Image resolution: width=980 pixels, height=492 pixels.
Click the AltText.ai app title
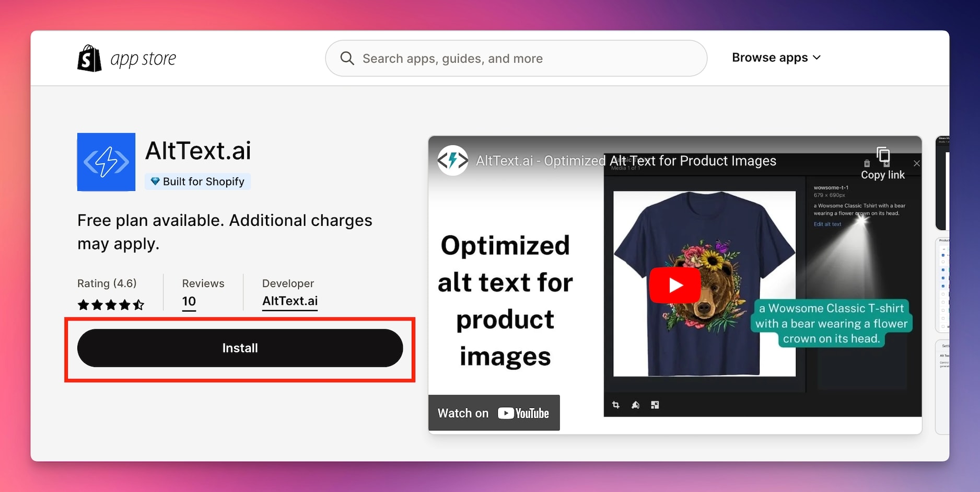pos(198,151)
